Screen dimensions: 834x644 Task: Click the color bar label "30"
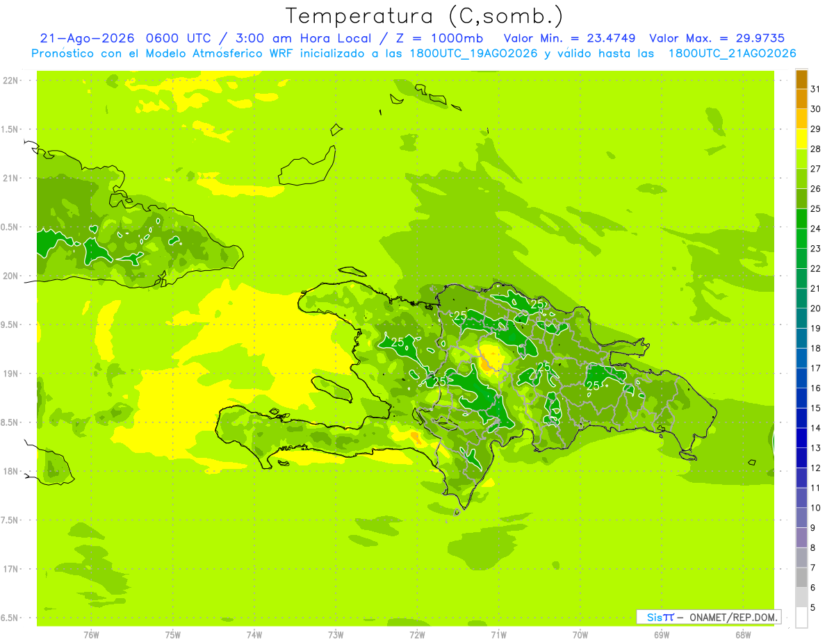point(816,109)
